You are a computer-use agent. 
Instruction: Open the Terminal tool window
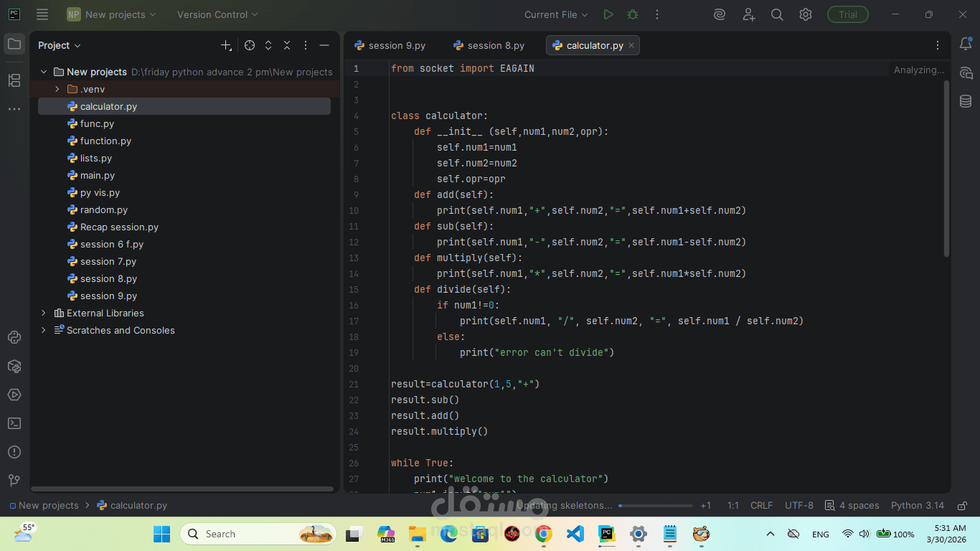click(x=14, y=423)
